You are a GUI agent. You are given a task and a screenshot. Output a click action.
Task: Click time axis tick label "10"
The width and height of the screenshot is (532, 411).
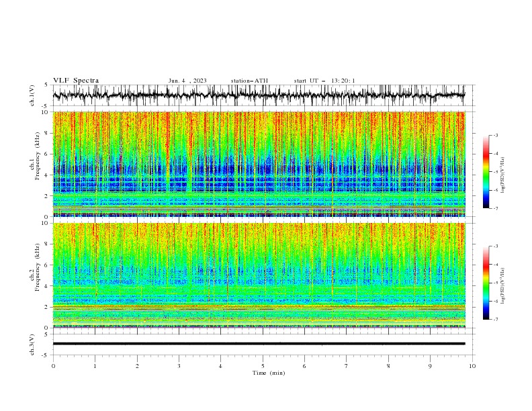tap(472, 366)
